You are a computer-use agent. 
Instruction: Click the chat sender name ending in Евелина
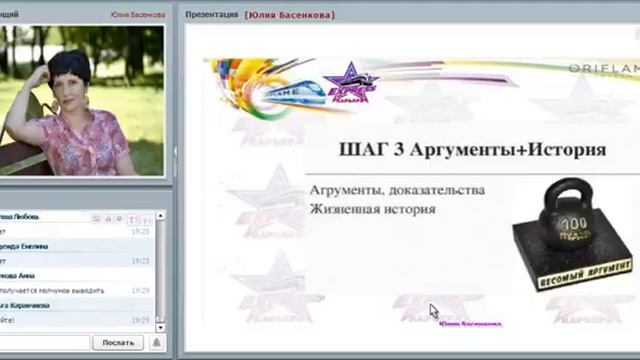[x=24, y=247]
